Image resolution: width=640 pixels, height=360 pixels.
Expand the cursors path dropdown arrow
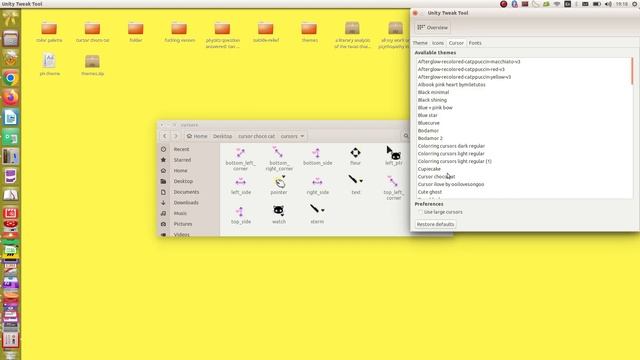tap(302, 136)
